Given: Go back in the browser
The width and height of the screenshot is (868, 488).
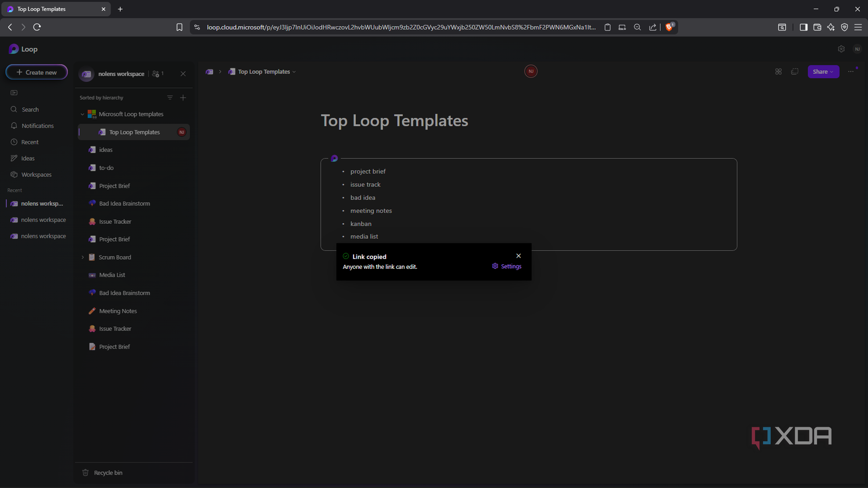Looking at the screenshot, I should pyautogui.click(x=10, y=27).
